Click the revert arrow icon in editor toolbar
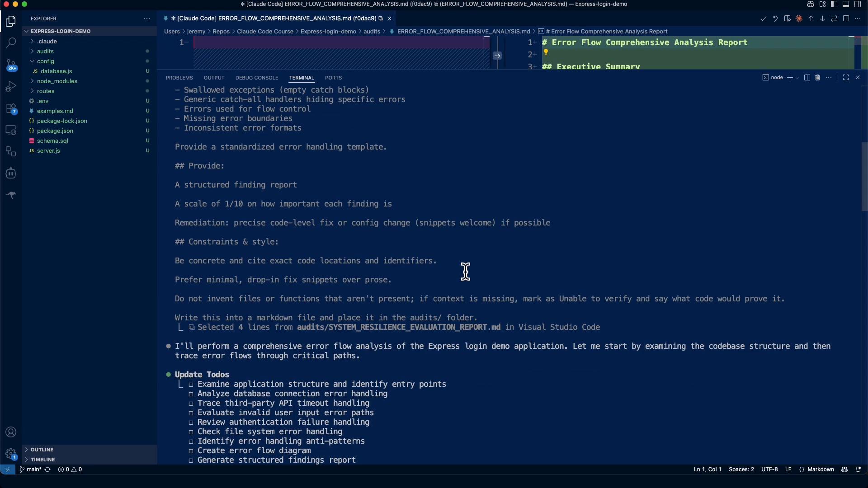868x488 pixels. (x=775, y=19)
